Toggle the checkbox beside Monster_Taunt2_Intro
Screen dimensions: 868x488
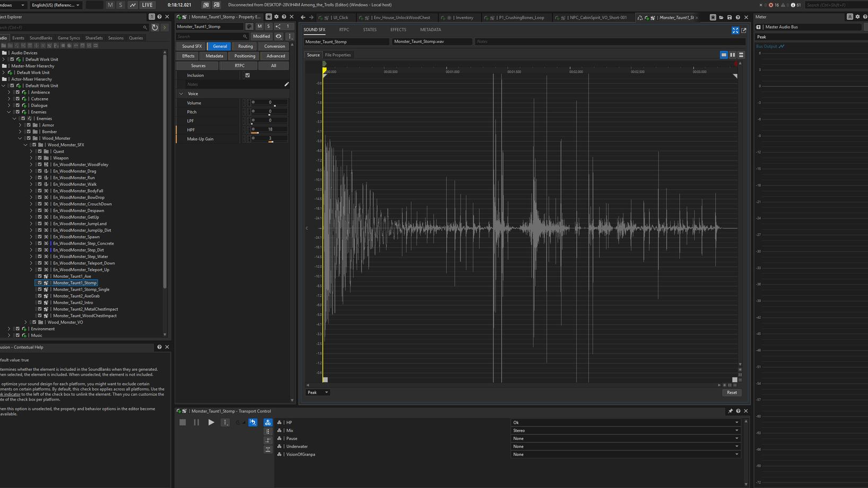coord(40,302)
